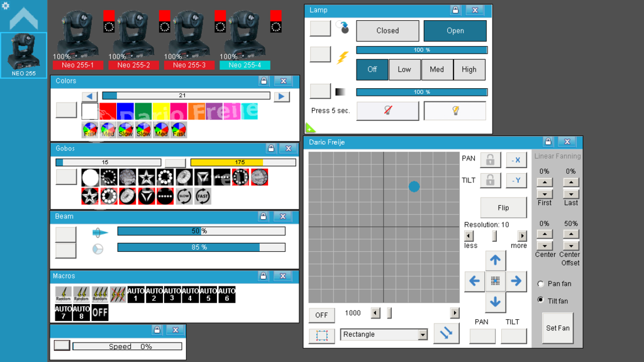Lock the Dario Freije position panel
Screen dimensions: 644x362
click(548, 142)
